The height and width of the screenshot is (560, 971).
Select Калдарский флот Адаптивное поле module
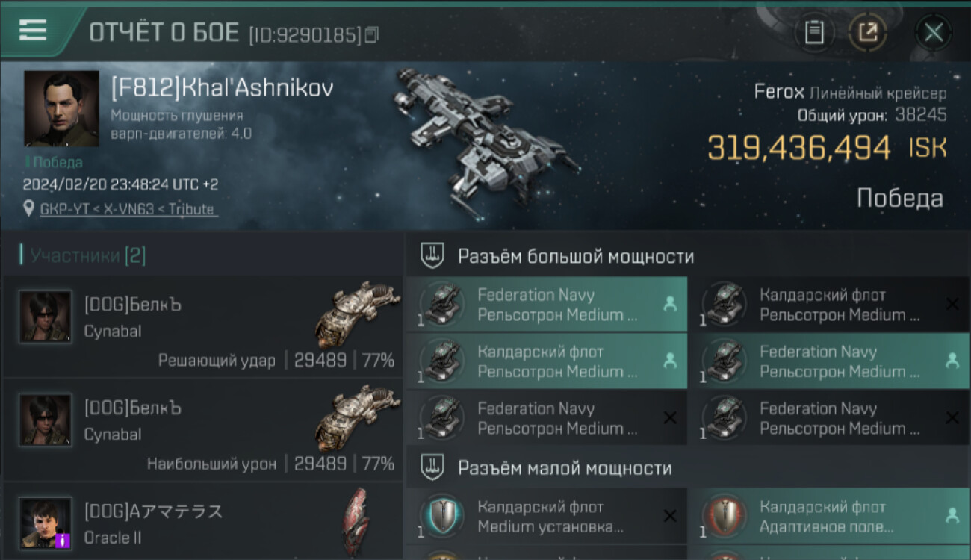[x=830, y=517]
